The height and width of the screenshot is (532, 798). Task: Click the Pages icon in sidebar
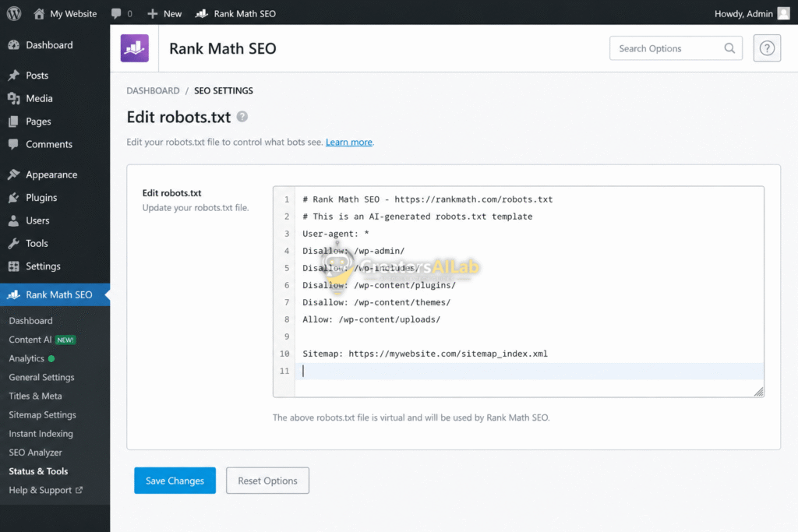pyautogui.click(x=14, y=121)
